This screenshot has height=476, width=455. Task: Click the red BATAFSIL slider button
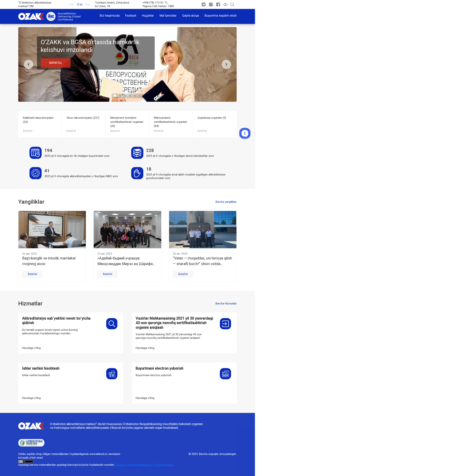pyautogui.click(x=56, y=63)
